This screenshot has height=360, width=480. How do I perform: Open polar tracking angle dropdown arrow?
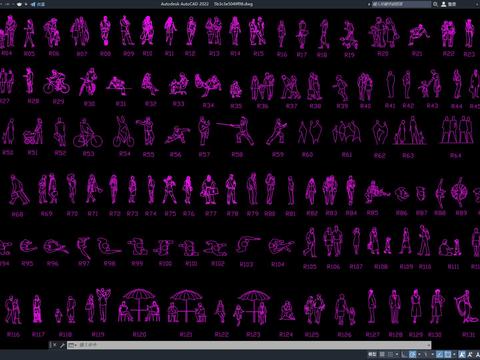(419, 354)
